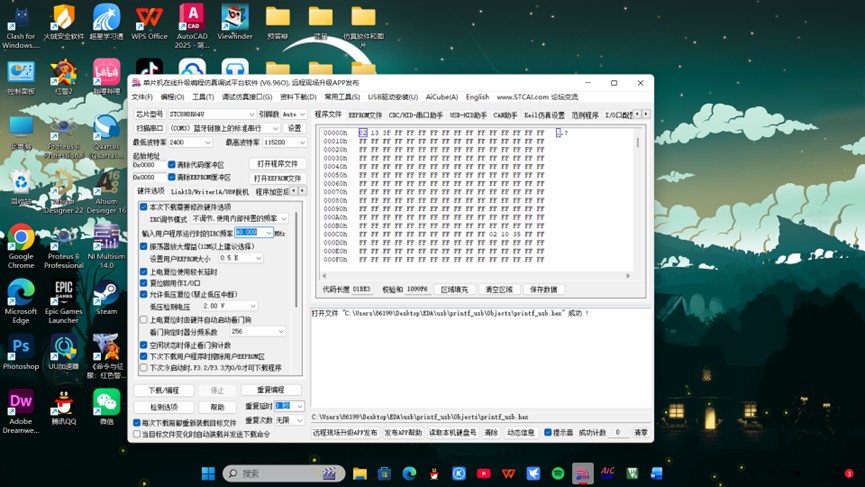
Task: Open Edge browser from taskbar
Action: pos(409,473)
